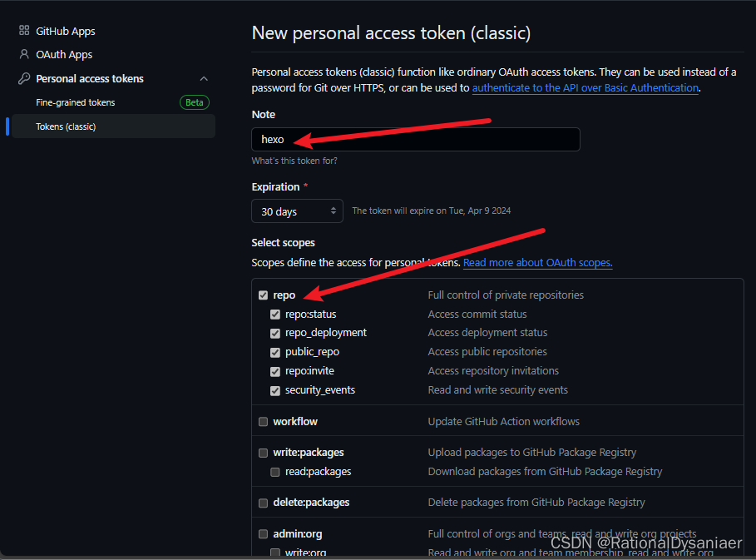Click the 'Update GitHub Action workflows' description

point(504,422)
